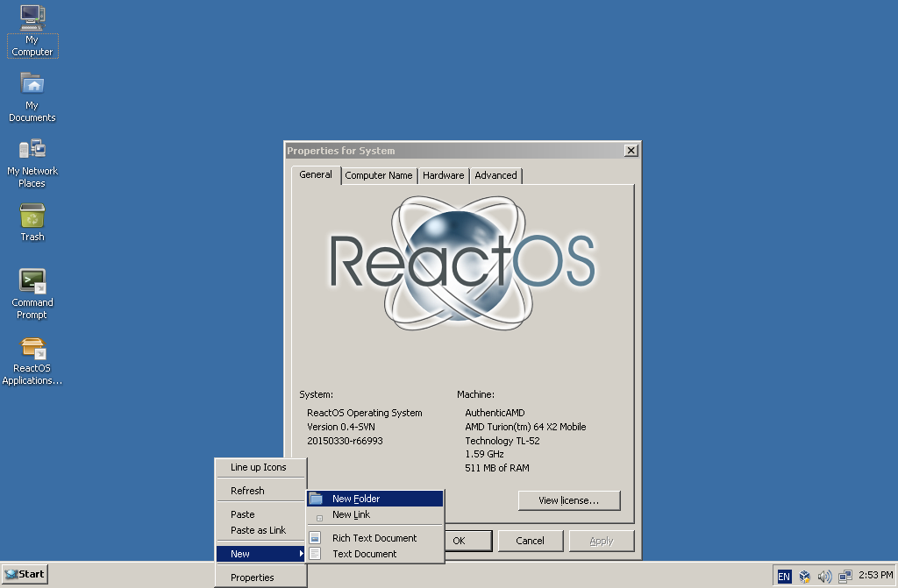This screenshot has height=588, width=898.
Task: Click the 1.59 GHz text
Action: 484,454
